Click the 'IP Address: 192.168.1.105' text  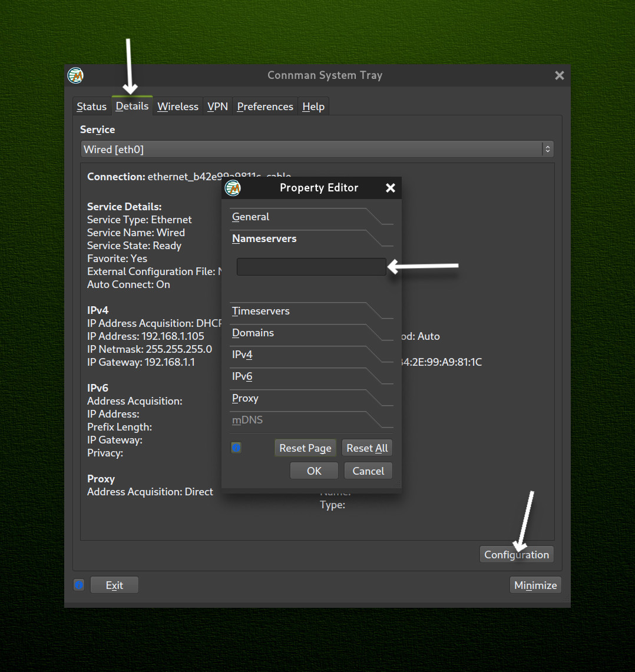(x=145, y=336)
